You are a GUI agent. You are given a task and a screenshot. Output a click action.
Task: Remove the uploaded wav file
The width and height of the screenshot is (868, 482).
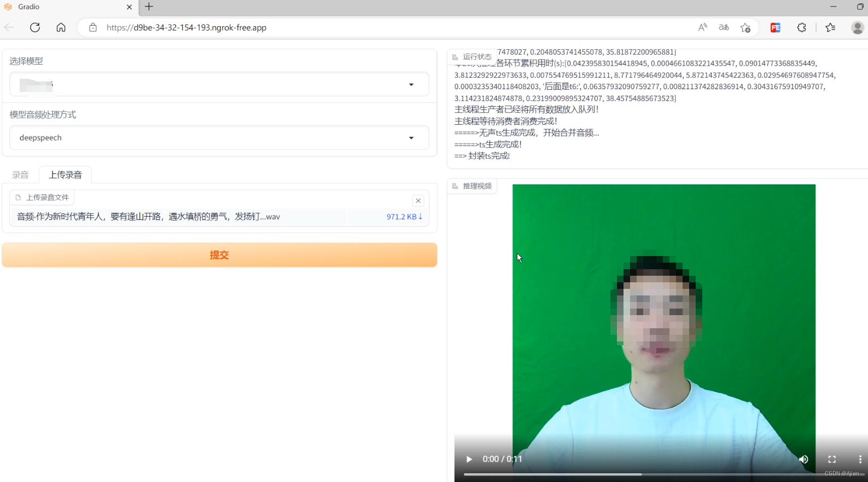(x=418, y=201)
